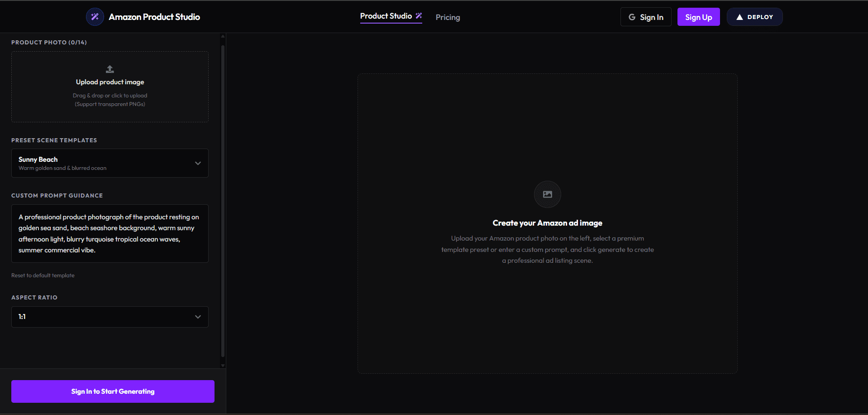
Task: Click the sidebar scroll down arrow
Action: pyautogui.click(x=223, y=365)
